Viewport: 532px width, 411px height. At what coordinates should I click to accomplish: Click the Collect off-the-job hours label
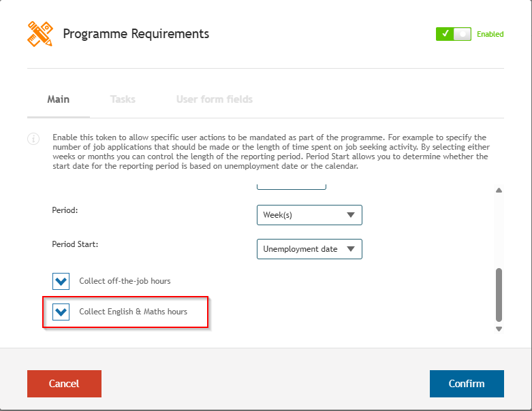tap(125, 281)
